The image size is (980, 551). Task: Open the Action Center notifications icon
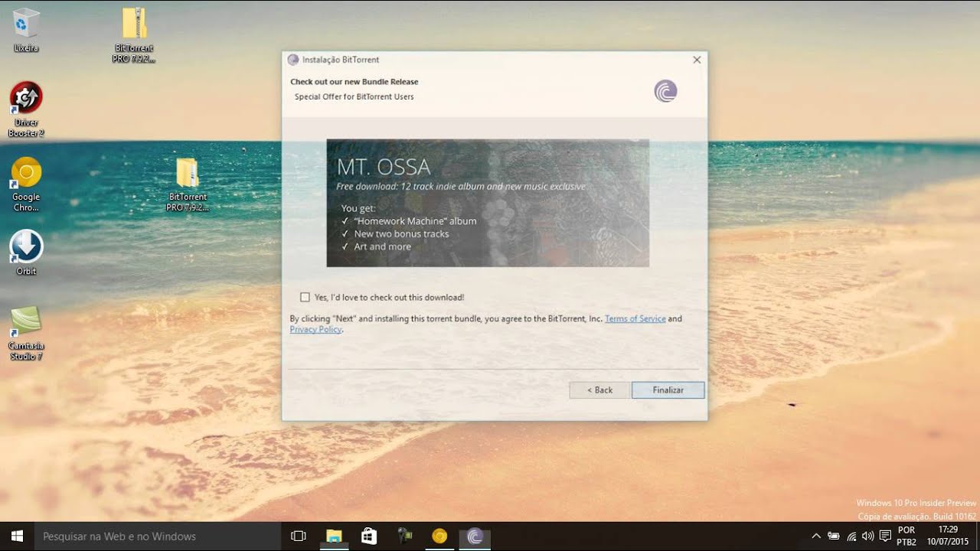coord(885,536)
